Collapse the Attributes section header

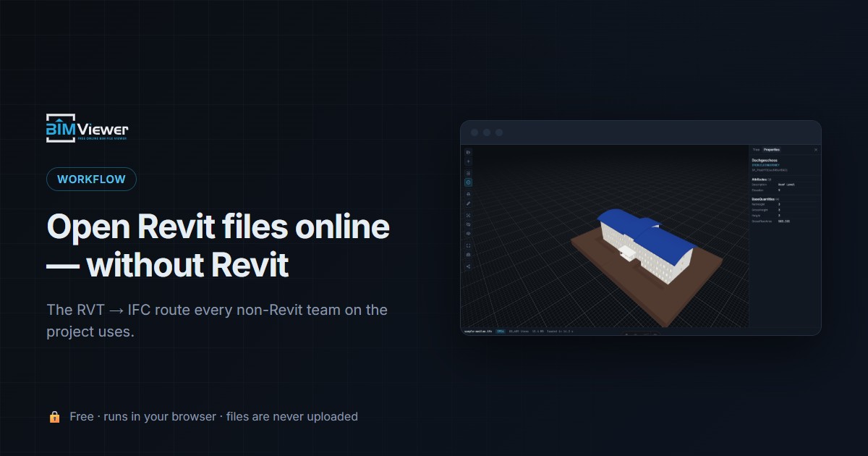(x=761, y=180)
